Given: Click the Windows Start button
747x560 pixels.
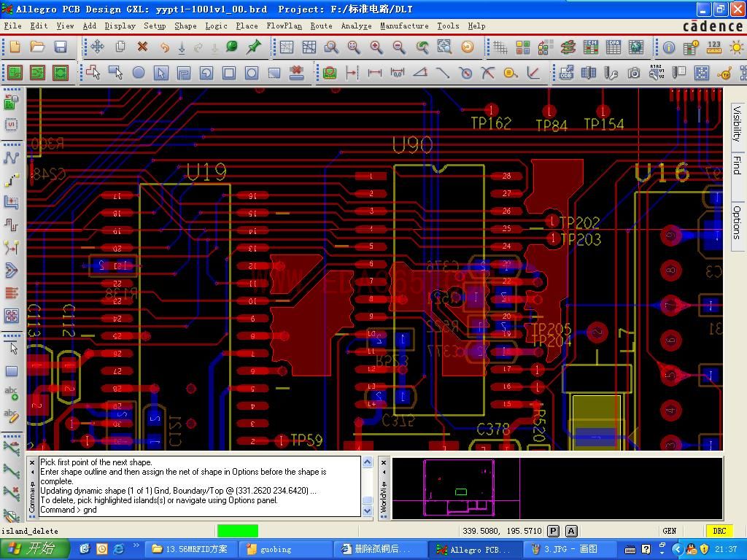Looking at the screenshot, I should click(x=34, y=549).
